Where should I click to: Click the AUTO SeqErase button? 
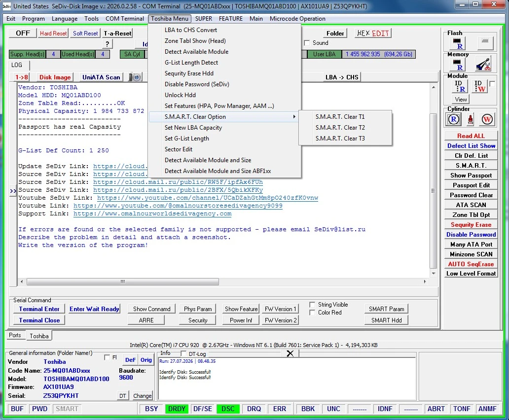471,264
